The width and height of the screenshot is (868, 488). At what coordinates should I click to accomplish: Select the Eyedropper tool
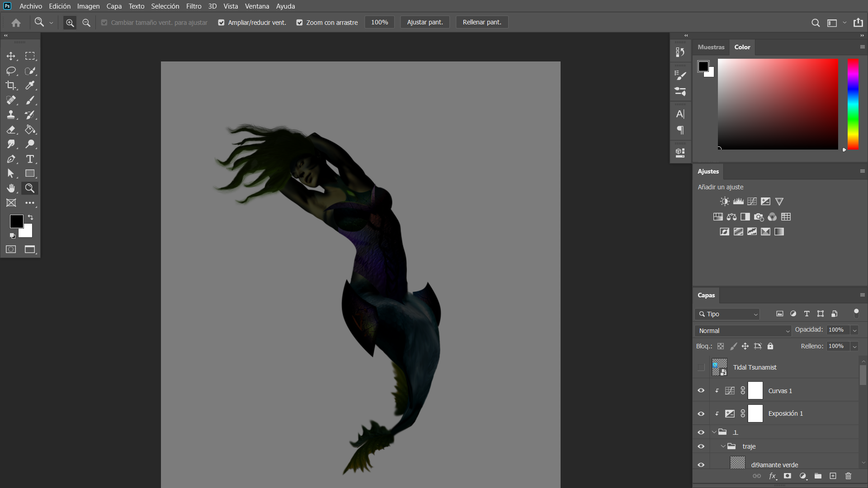[30, 85]
